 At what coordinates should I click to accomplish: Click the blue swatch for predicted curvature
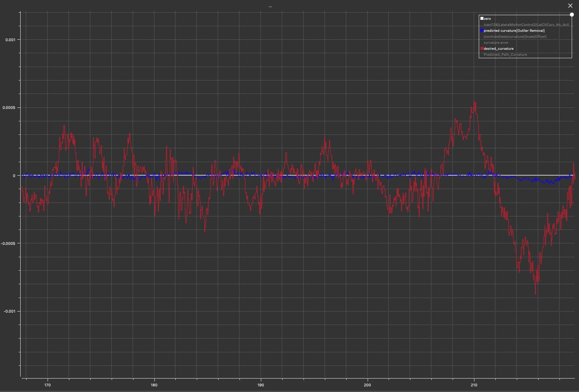coord(482,31)
